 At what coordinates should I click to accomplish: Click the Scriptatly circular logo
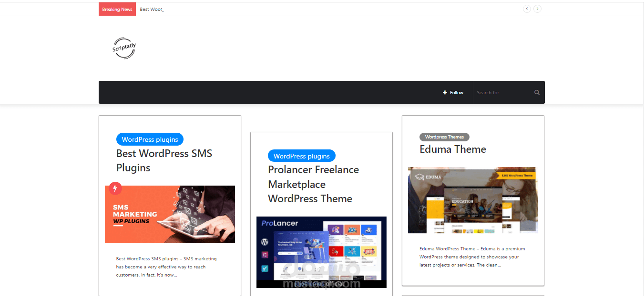pos(124,48)
